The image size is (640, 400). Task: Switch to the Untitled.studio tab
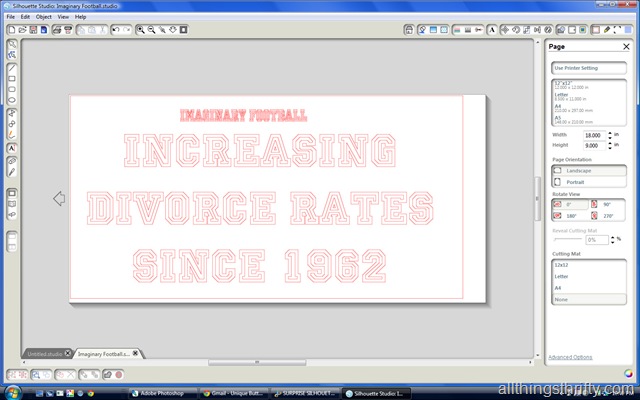click(x=44, y=353)
